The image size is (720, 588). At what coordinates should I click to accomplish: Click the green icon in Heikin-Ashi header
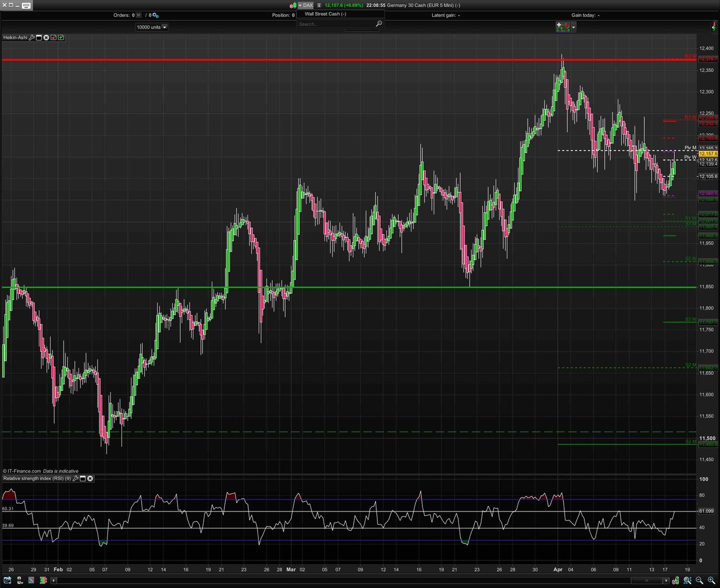coord(61,38)
